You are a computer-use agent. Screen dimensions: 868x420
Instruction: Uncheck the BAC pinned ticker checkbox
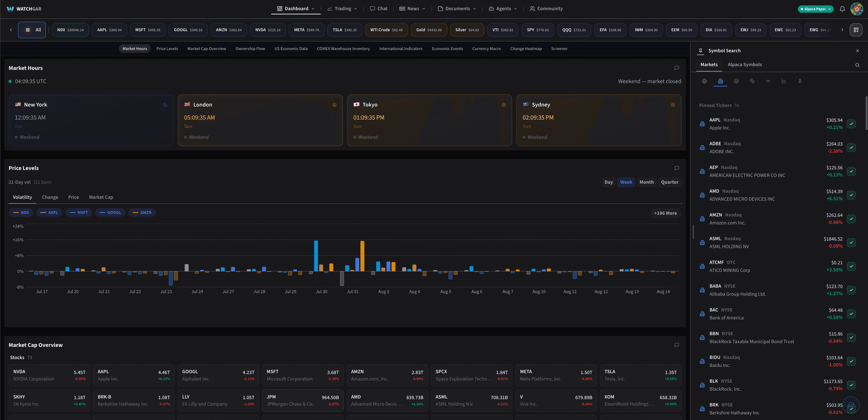(851, 314)
